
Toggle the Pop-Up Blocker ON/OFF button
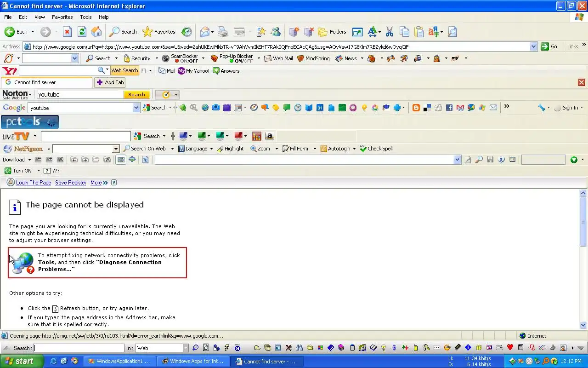[232, 58]
